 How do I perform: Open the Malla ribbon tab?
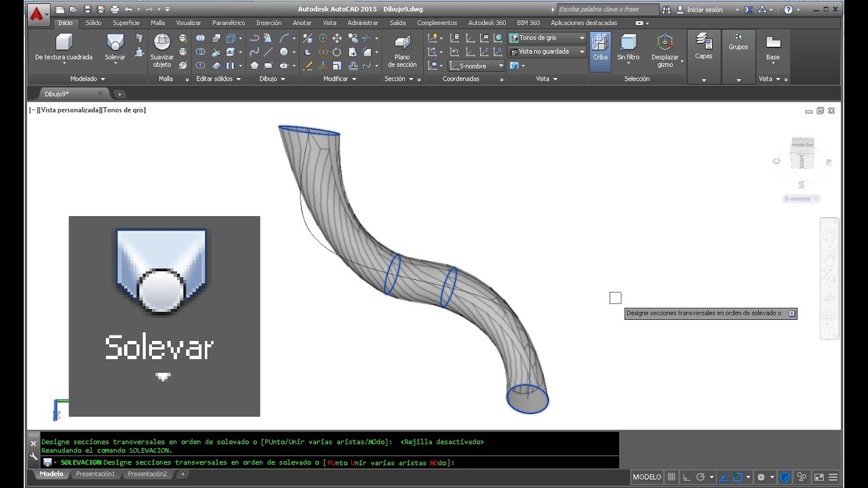(x=157, y=22)
